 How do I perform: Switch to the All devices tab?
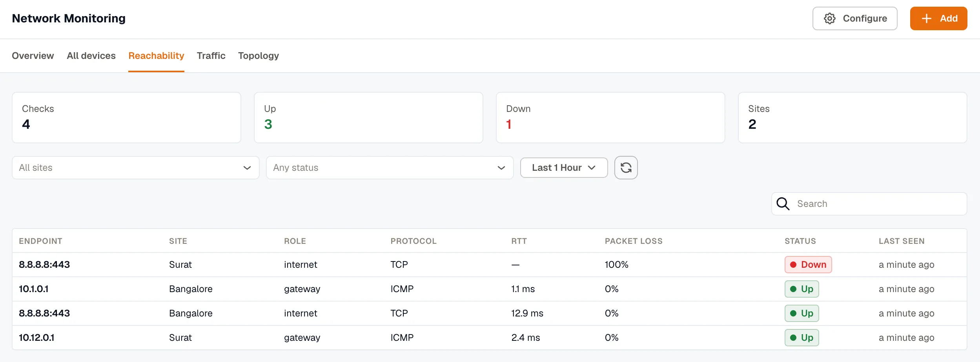point(91,56)
